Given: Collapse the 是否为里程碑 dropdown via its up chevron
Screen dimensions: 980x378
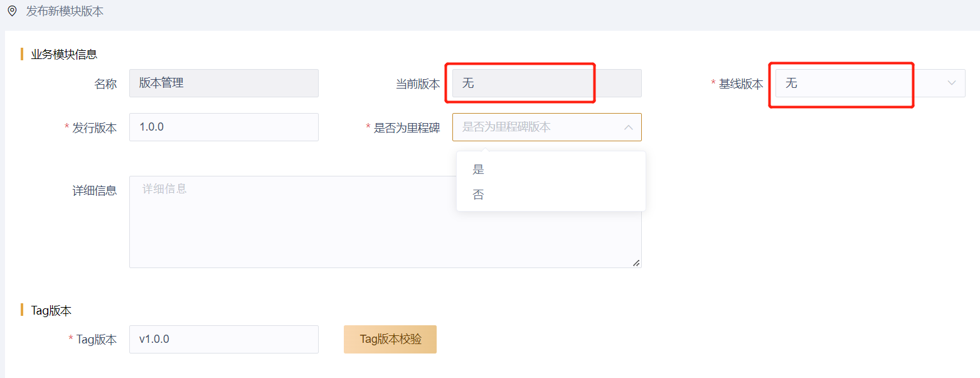Looking at the screenshot, I should tap(628, 127).
